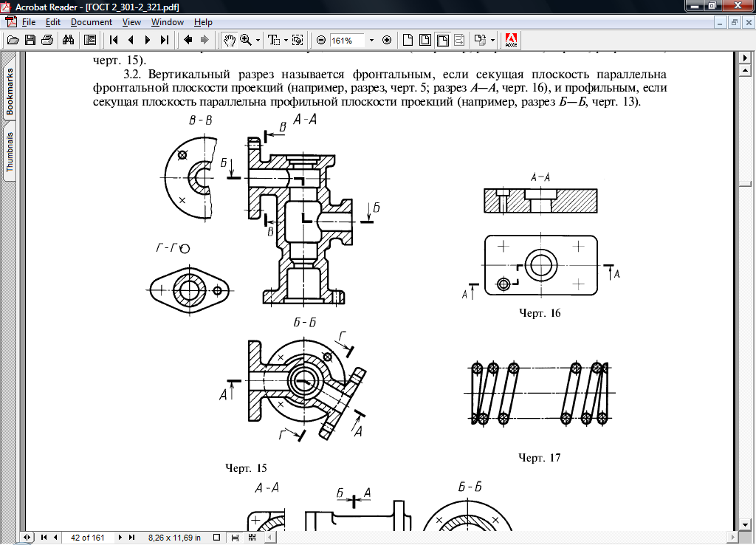Click vertical scrollbar down arrow
Viewport: 756px width, 545px height.
[746, 524]
